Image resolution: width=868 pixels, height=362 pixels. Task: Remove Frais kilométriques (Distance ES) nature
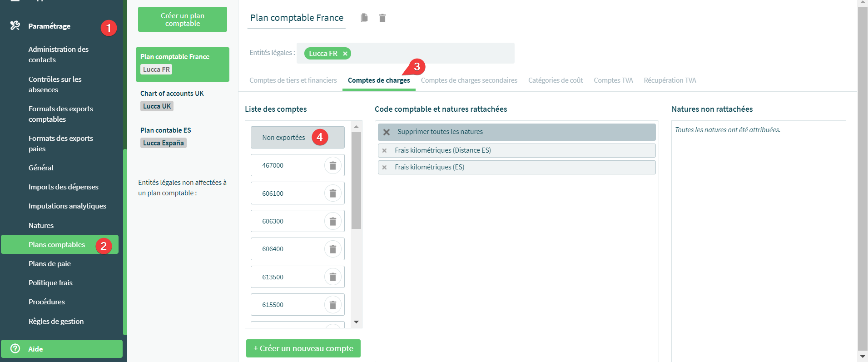click(x=384, y=150)
